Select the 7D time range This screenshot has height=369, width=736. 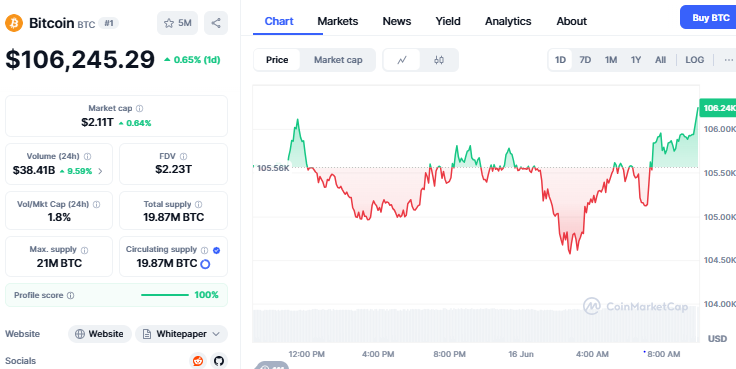[585, 60]
